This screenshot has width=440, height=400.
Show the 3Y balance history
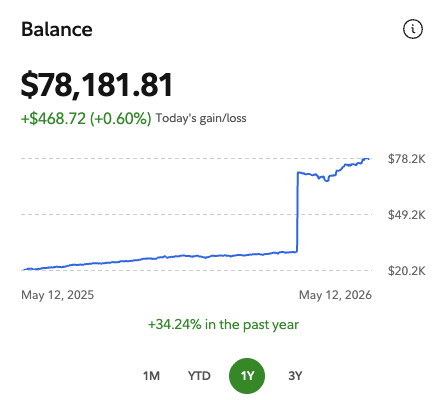point(295,376)
